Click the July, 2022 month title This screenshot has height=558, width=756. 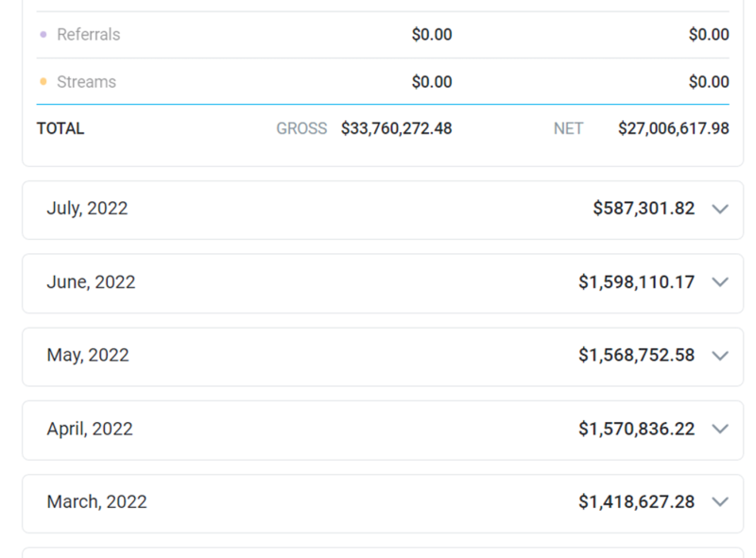(x=87, y=209)
